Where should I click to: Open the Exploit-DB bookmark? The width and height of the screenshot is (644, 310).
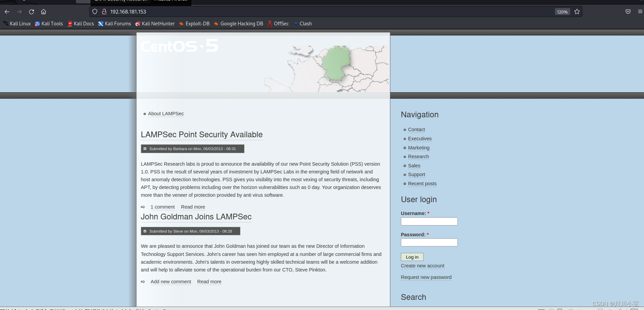pos(194,24)
